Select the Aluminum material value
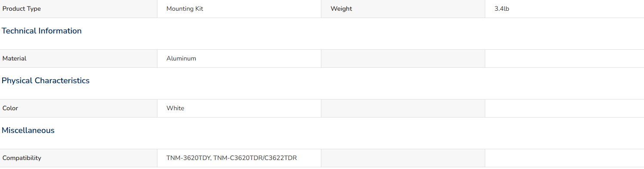Screen dimensions: 644x169 tap(181, 58)
